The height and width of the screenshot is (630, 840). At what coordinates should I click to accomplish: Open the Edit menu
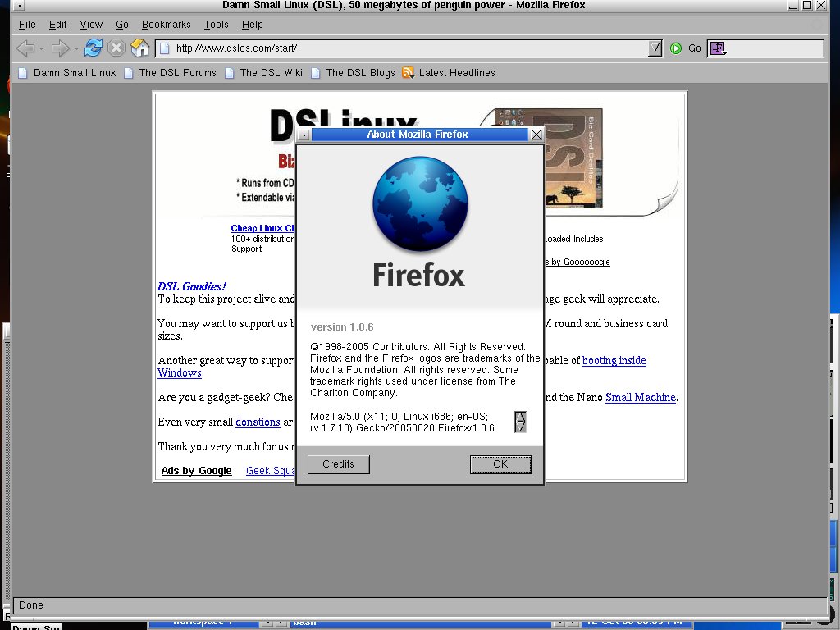pyautogui.click(x=58, y=25)
